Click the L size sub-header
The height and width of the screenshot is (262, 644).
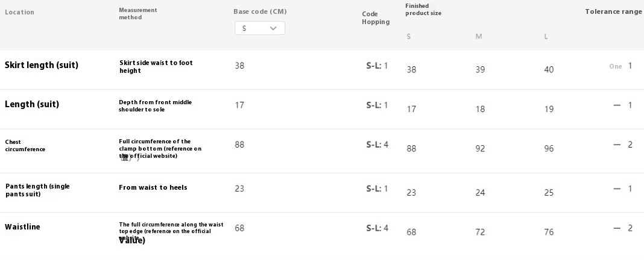click(x=546, y=37)
